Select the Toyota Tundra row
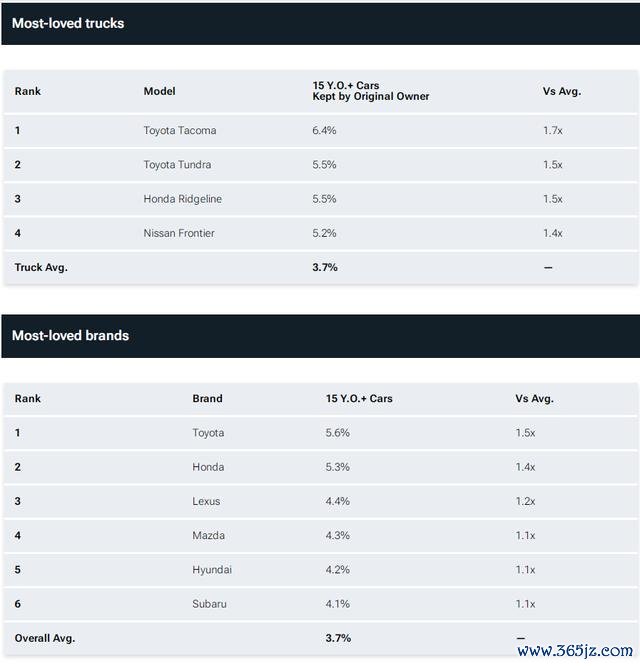This screenshot has height=666, width=640. [x=321, y=165]
